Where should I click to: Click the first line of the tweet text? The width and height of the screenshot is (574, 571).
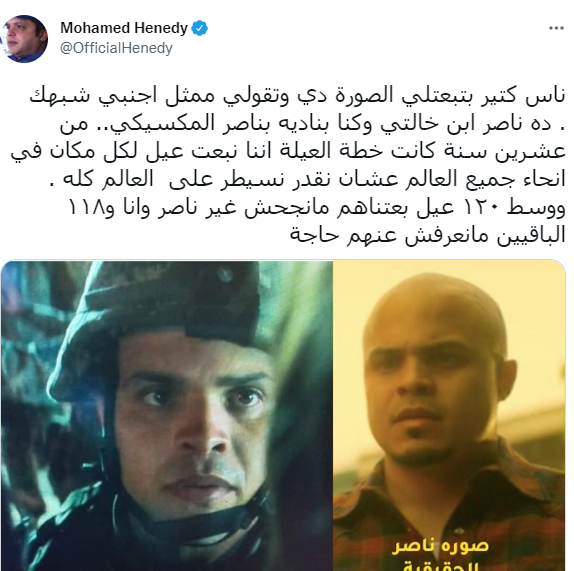pos(297,97)
